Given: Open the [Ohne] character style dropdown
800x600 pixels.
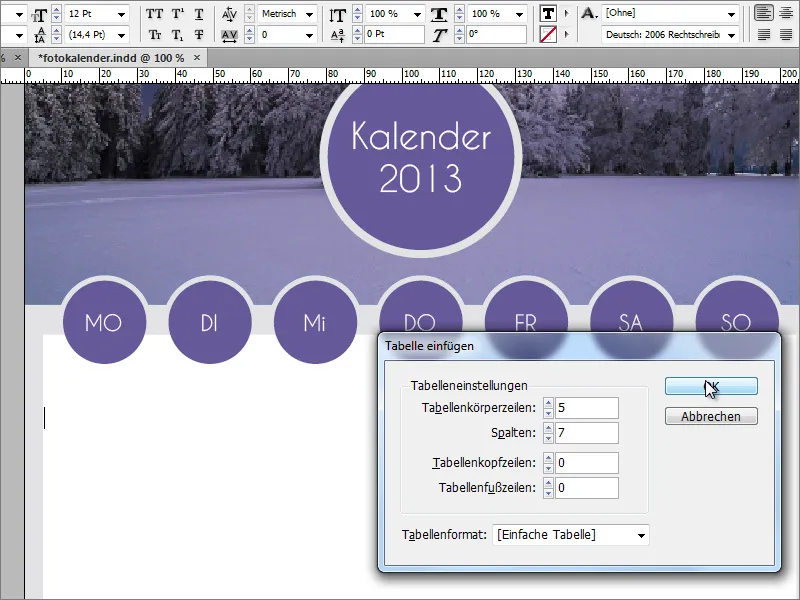Looking at the screenshot, I should pos(731,14).
